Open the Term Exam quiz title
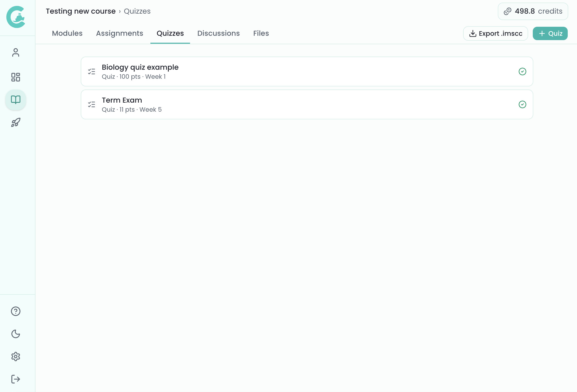 [122, 100]
